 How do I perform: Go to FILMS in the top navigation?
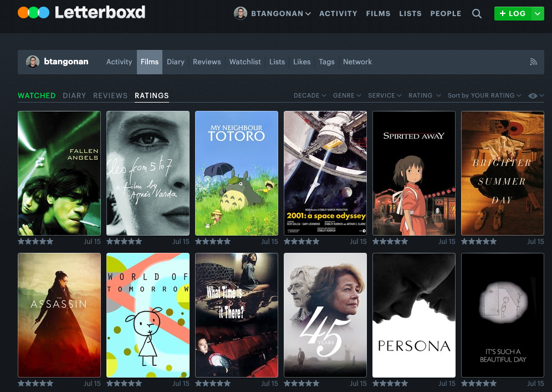coord(378,14)
